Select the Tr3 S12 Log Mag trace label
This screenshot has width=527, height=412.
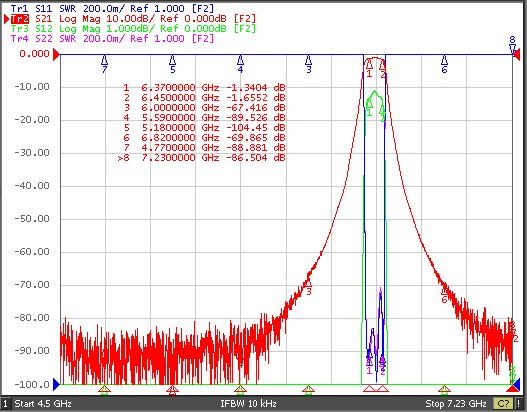click(133, 29)
